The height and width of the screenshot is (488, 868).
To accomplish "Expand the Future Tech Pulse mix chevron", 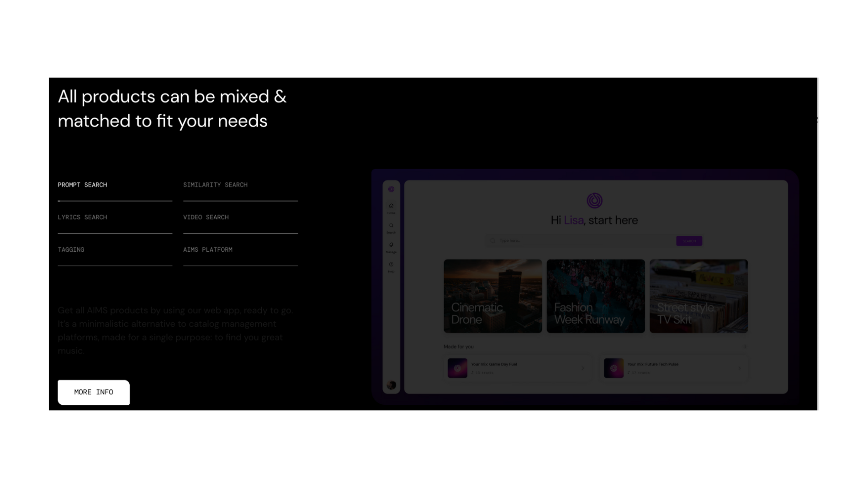I will [740, 368].
